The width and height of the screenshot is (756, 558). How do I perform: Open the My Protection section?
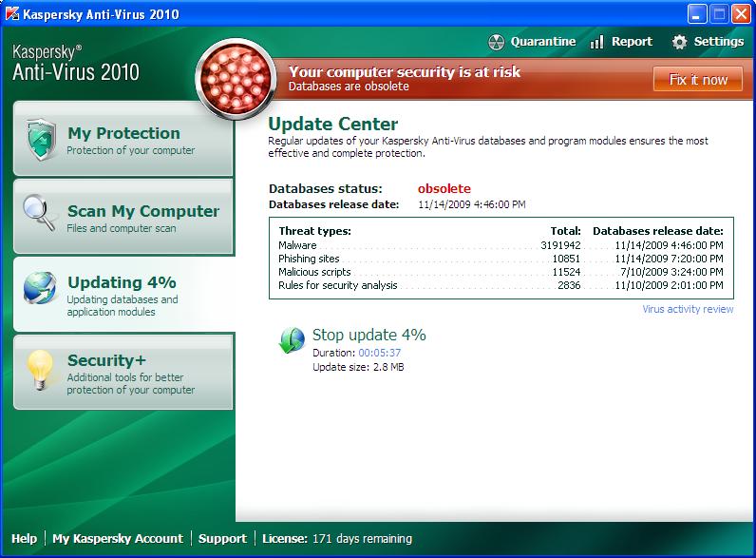pos(123,139)
